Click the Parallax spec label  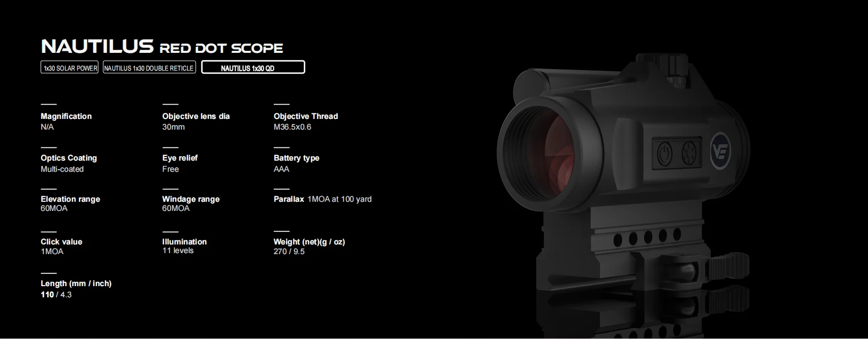coord(288,199)
